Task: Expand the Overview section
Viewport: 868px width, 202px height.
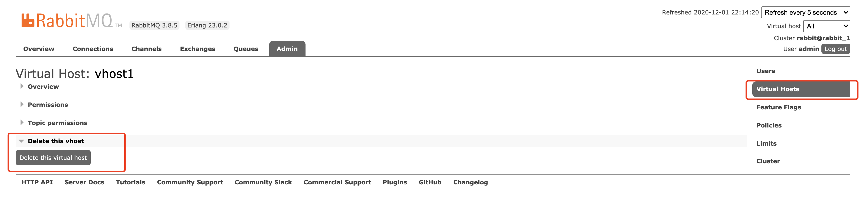Action: click(43, 87)
